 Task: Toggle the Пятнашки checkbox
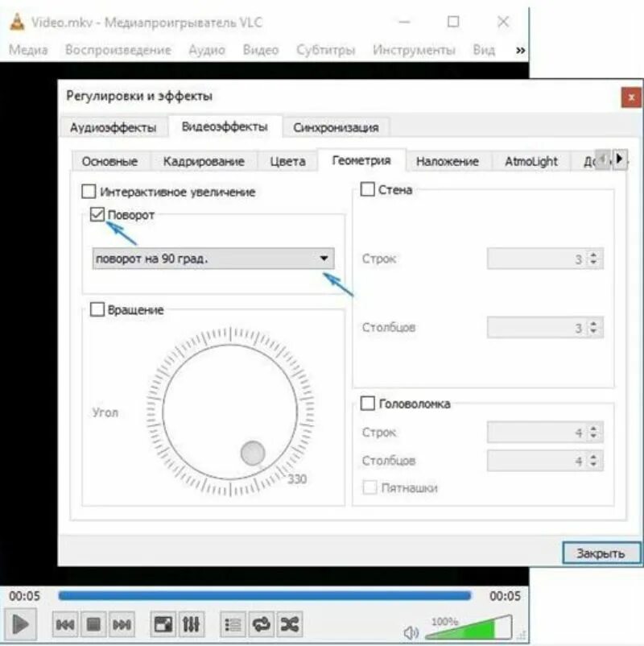coord(369,487)
